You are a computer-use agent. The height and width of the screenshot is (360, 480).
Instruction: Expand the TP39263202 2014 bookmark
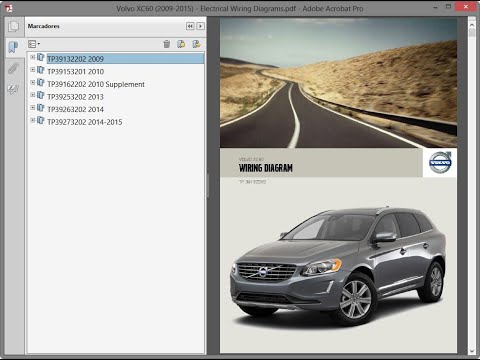click(33, 108)
